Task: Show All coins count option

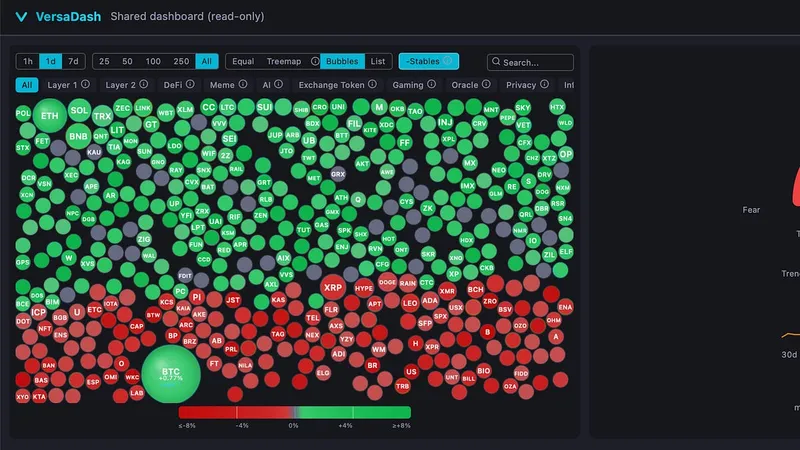Action: tap(206, 61)
